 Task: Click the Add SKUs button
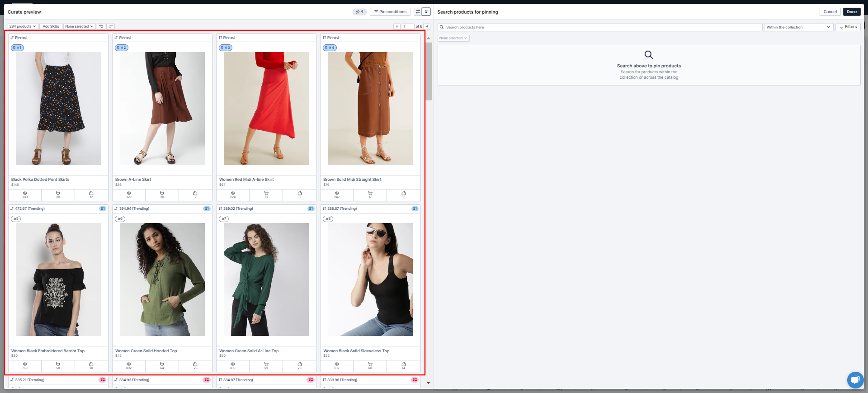(x=51, y=26)
